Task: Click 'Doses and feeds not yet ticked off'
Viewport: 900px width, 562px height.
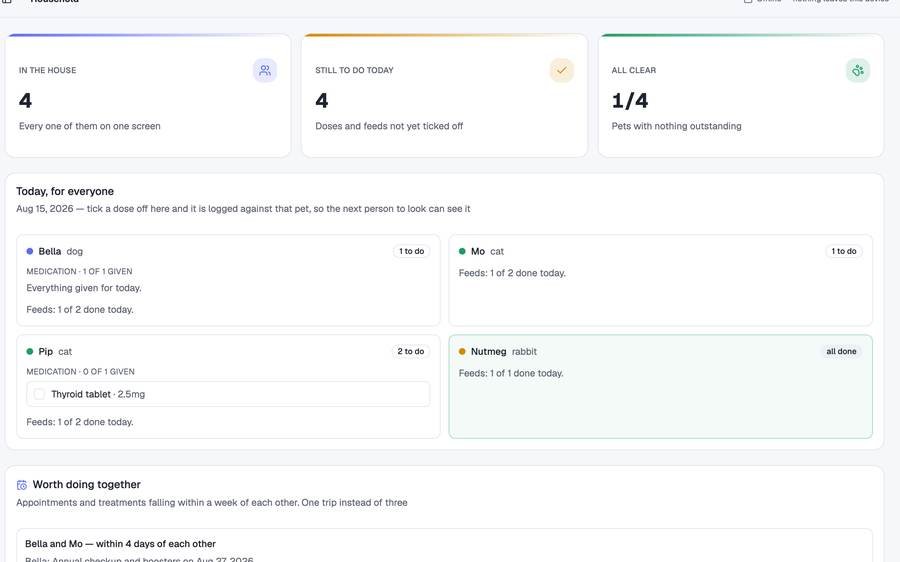Action: [389, 126]
